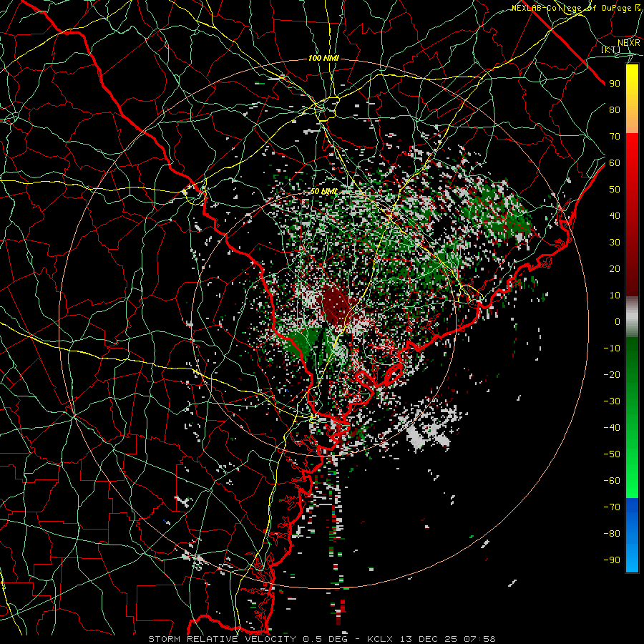Click the -20 scale value
This screenshot has width=644, height=644.
click(612, 375)
